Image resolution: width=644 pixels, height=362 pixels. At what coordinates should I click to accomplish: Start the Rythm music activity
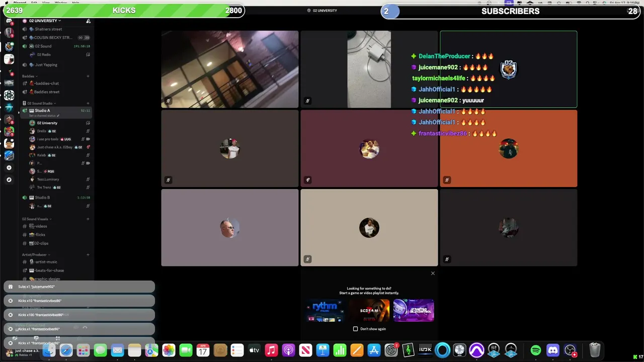click(325, 310)
